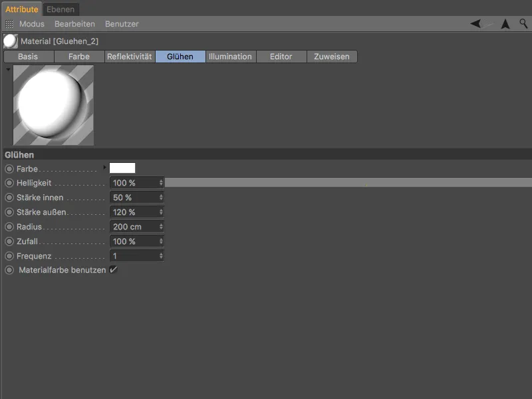Open the Bearbeiten menu
The width and height of the screenshot is (532, 399).
(x=74, y=24)
